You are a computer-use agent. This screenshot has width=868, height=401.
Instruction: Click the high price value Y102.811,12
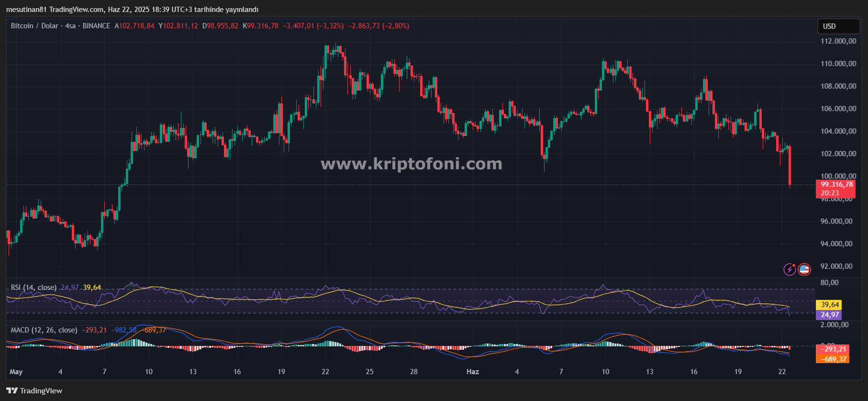tap(178, 26)
